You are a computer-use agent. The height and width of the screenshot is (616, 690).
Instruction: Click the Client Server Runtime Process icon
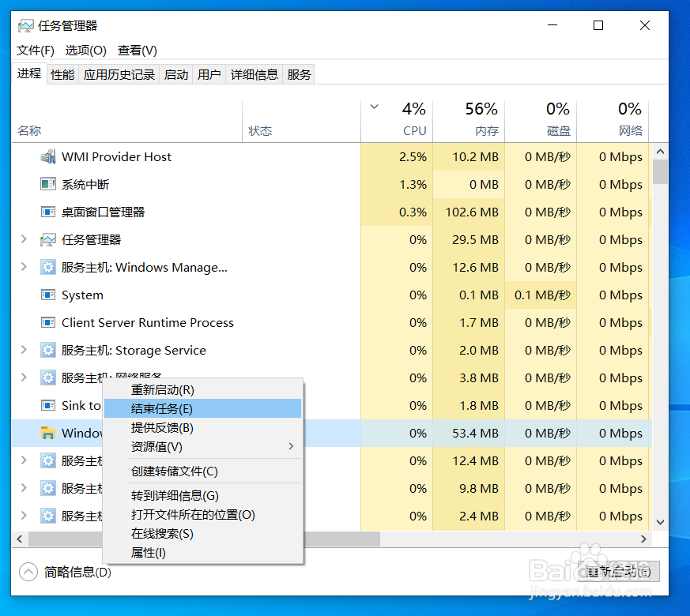click(x=48, y=322)
